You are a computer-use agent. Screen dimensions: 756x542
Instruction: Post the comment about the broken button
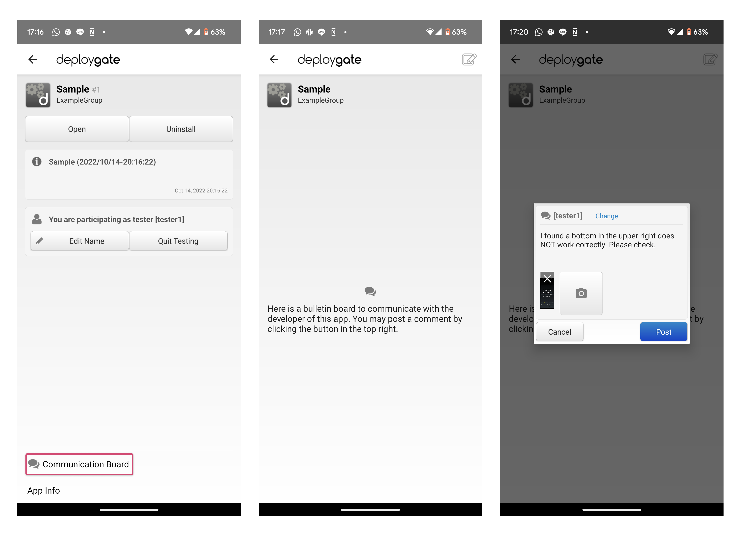pyautogui.click(x=663, y=332)
